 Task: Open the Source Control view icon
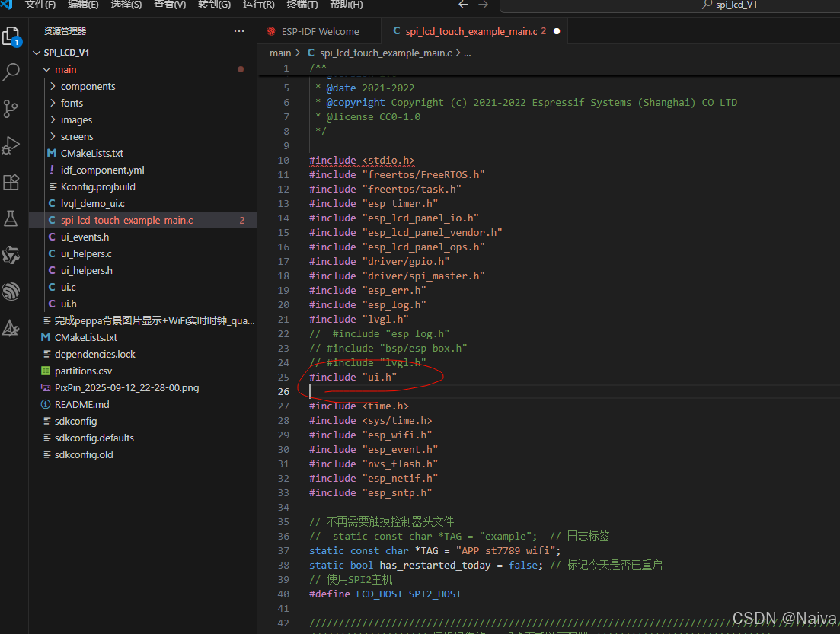tap(11, 109)
